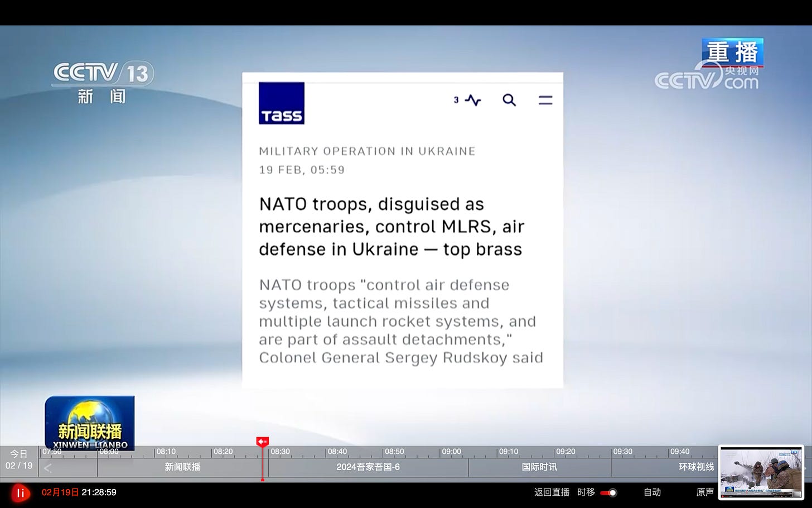Click the NATO troops headline text
This screenshot has height=508, width=812.
tap(391, 227)
